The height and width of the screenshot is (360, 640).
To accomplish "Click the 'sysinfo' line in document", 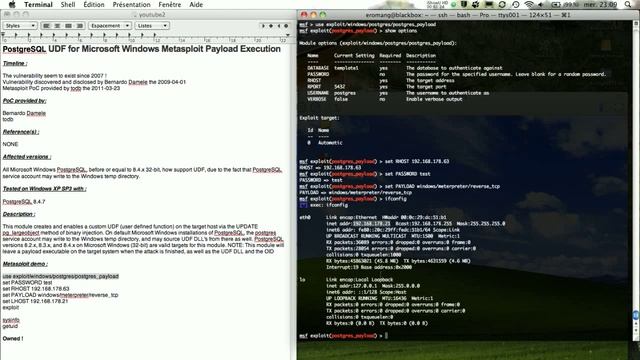I will point(11,320).
